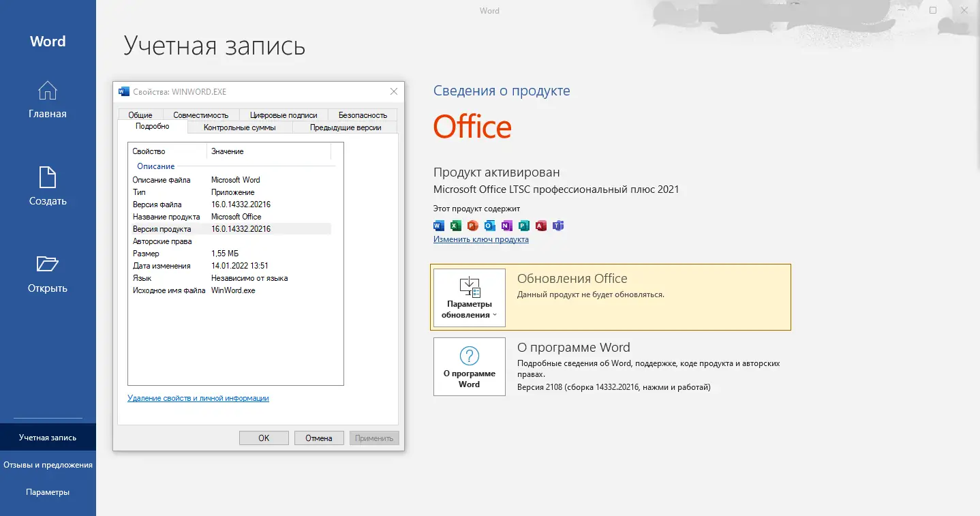This screenshot has width=980, height=516.
Task: Click the Word app icon in product list
Action: (x=439, y=226)
